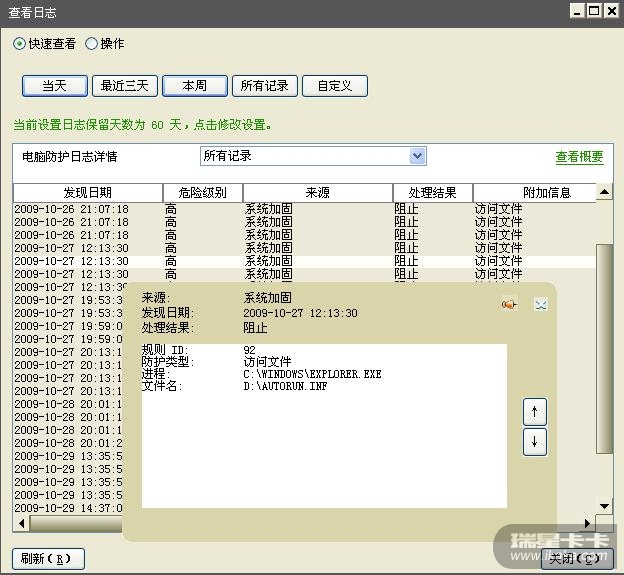Click the up arrow for previous record
This screenshot has height=575, width=624.
coord(535,411)
